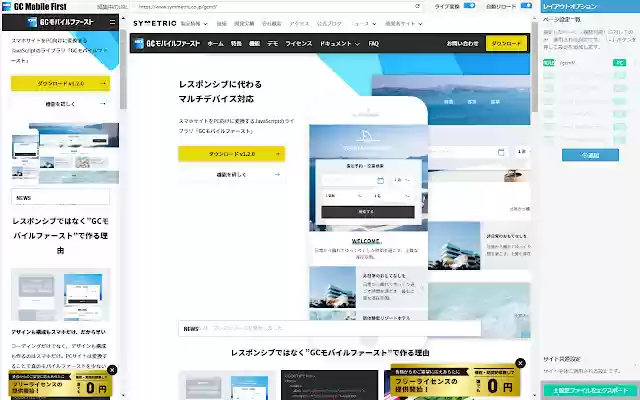
Task: Click the NEWS box in mobile preview
Action: [60, 197]
